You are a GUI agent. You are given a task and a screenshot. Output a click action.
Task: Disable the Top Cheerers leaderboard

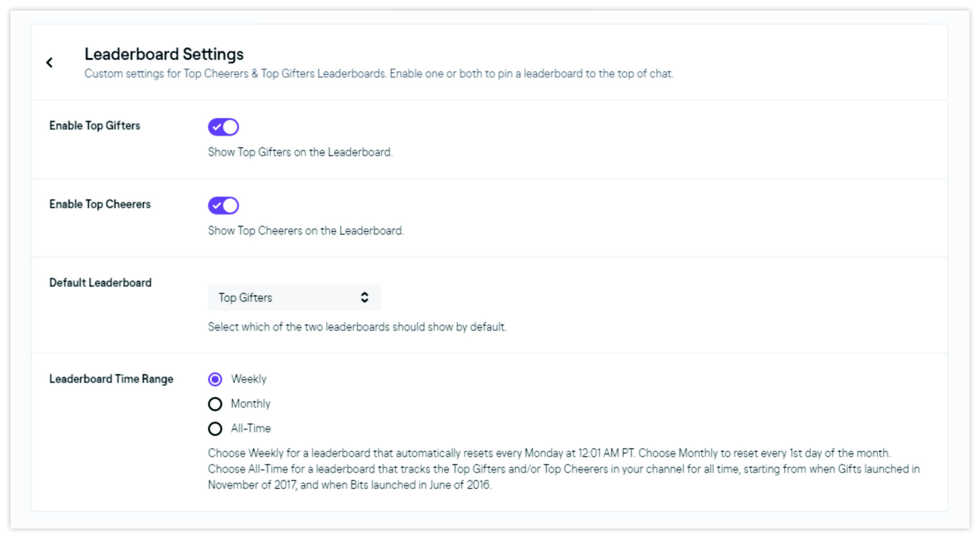[223, 205]
